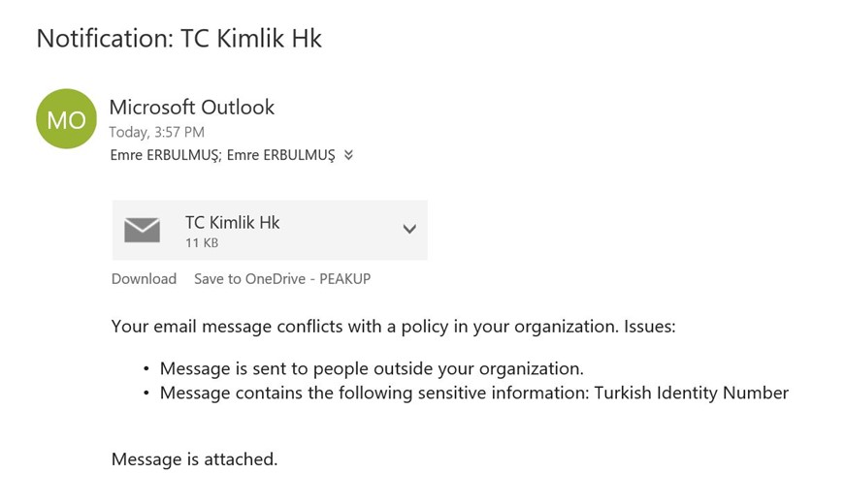Click the envelope icon of the attachment

(x=142, y=230)
